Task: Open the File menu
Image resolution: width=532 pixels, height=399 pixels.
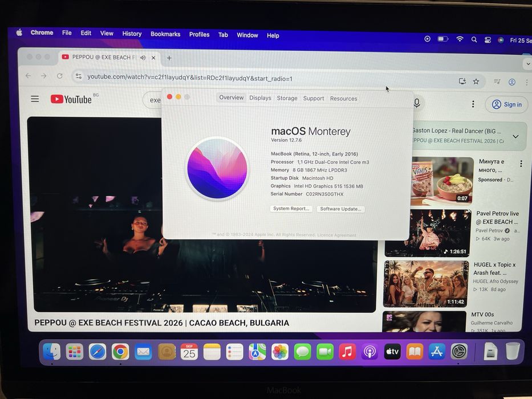Action: 67,33
